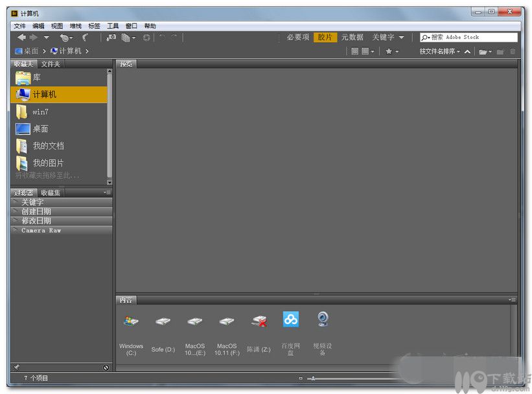Click the Go back arrow icon

tap(21, 38)
